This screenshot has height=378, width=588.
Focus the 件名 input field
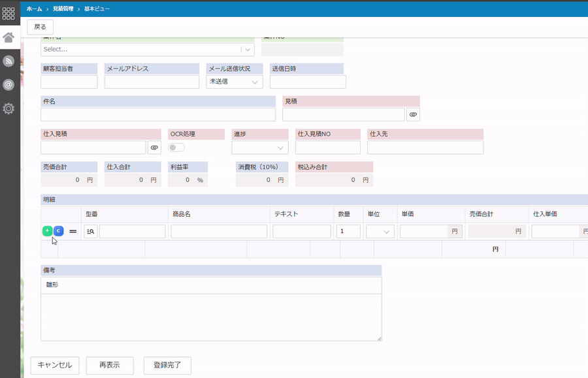(x=158, y=115)
